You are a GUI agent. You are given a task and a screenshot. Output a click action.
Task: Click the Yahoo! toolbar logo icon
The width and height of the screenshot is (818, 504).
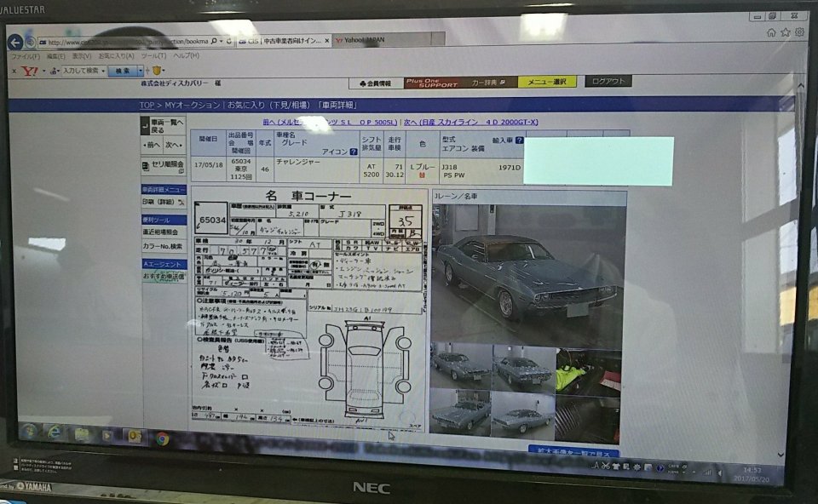(x=29, y=71)
